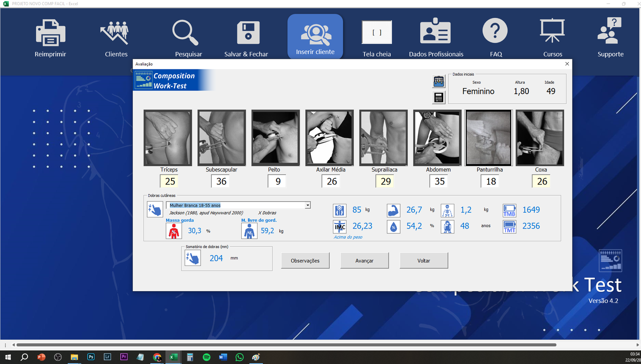This screenshot has width=641, height=364.
Task: Click the Reimprimir printer icon
Action: click(50, 33)
